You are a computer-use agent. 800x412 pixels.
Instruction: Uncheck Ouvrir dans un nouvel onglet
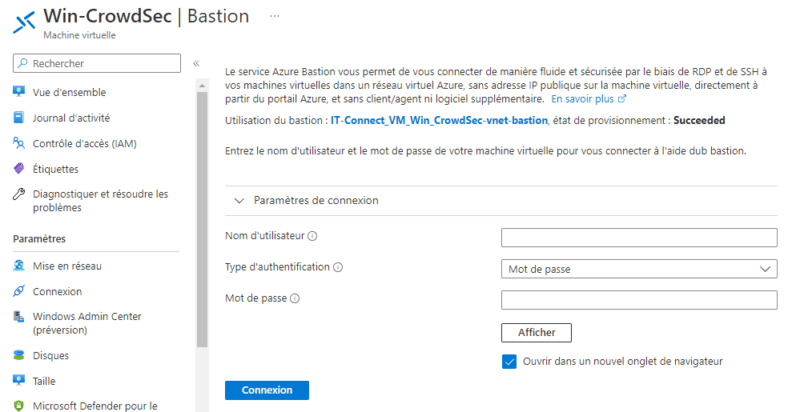click(509, 361)
